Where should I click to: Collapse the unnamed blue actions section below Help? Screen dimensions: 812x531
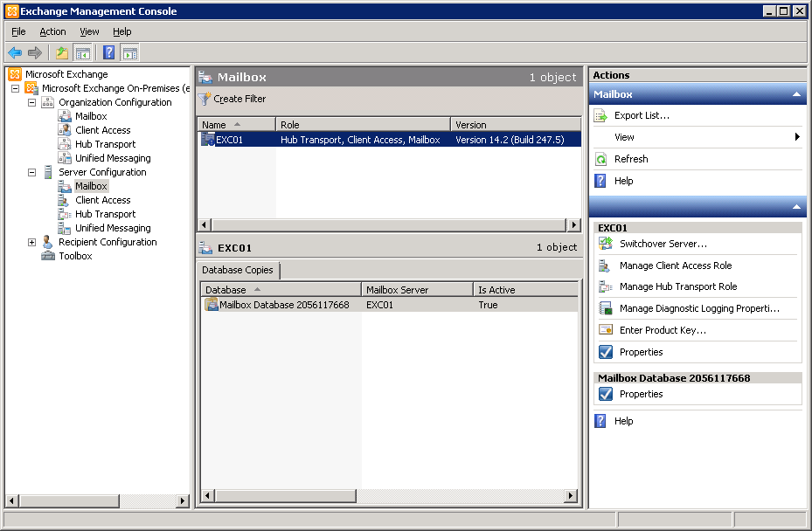click(x=796, y=207)
